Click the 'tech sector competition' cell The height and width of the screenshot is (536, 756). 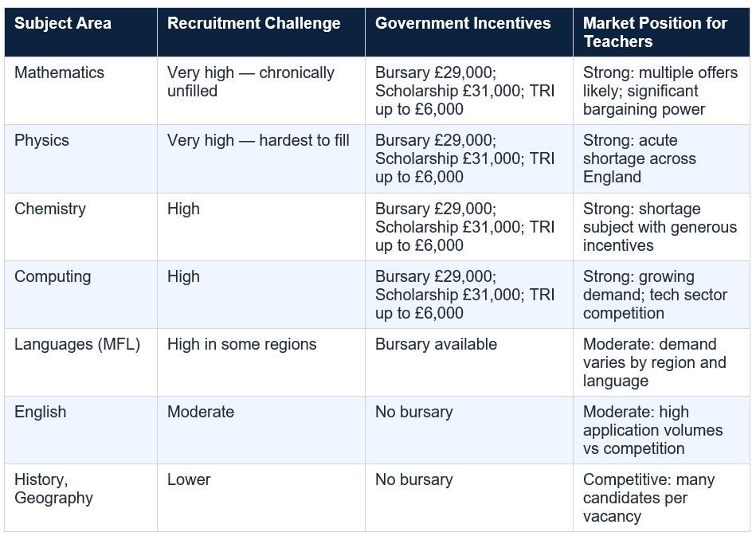tap(661, 295)
